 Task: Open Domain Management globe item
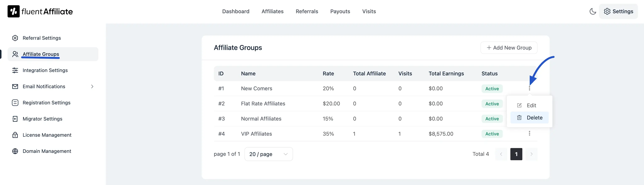pos(47,151)
